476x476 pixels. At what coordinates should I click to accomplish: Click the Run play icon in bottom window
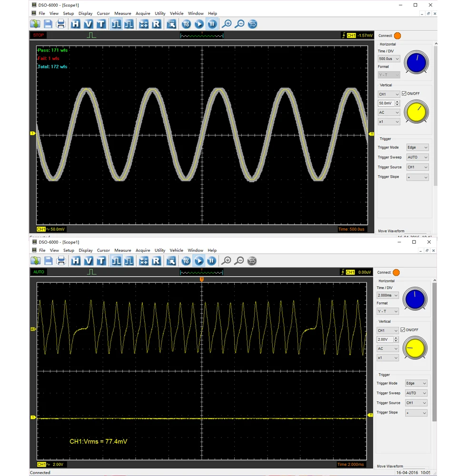tap(199, 261)
